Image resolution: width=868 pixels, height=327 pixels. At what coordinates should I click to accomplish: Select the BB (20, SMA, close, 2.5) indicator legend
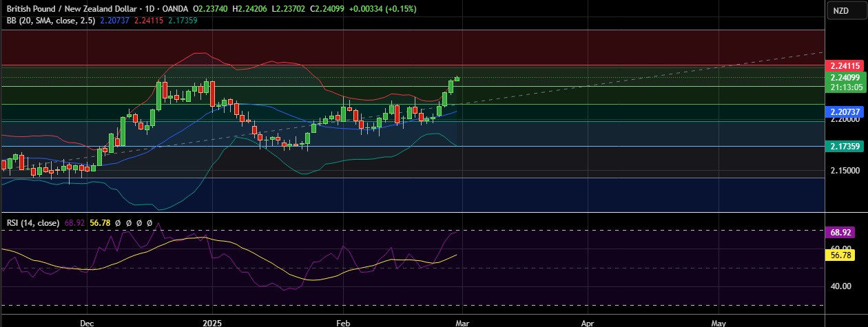(x=52, y=21)
